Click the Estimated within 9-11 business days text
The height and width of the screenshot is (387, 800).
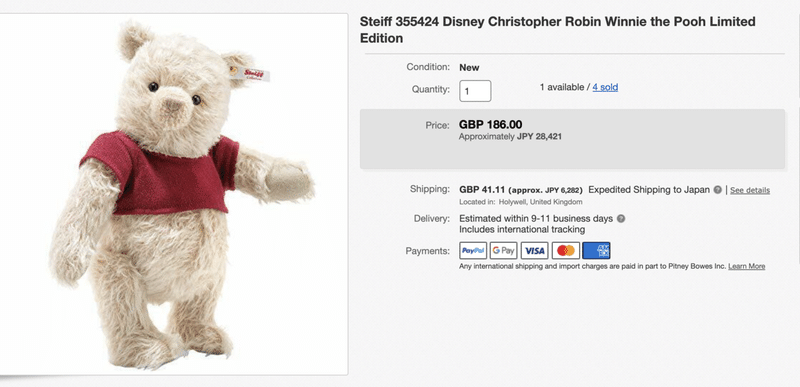tap(536, 219)
